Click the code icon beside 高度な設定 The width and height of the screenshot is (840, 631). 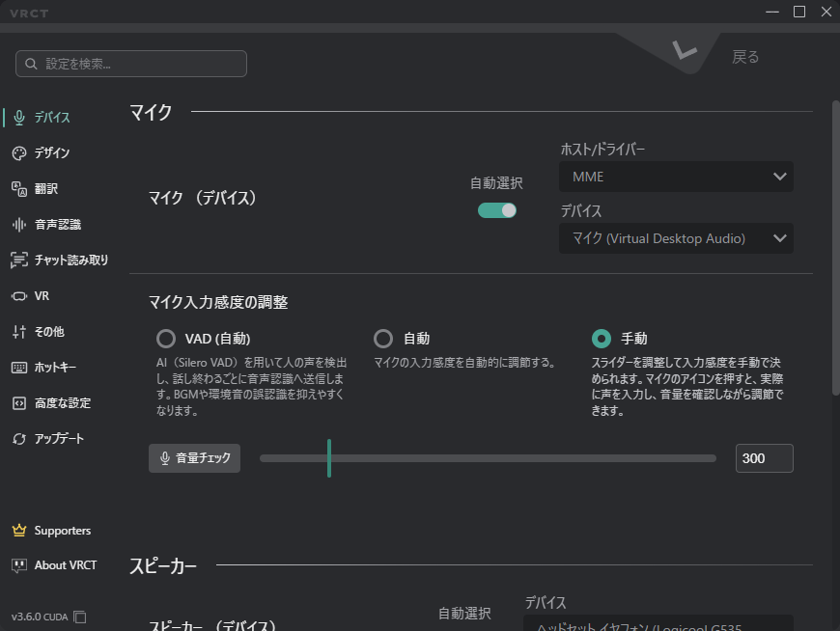click(x=19, y=403)
